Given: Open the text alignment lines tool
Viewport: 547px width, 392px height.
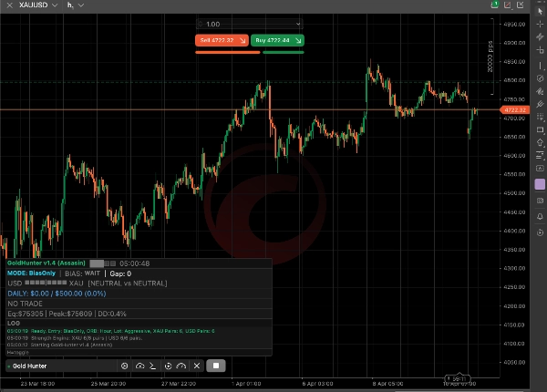Looking at the screenshot, I should (541, 156).
